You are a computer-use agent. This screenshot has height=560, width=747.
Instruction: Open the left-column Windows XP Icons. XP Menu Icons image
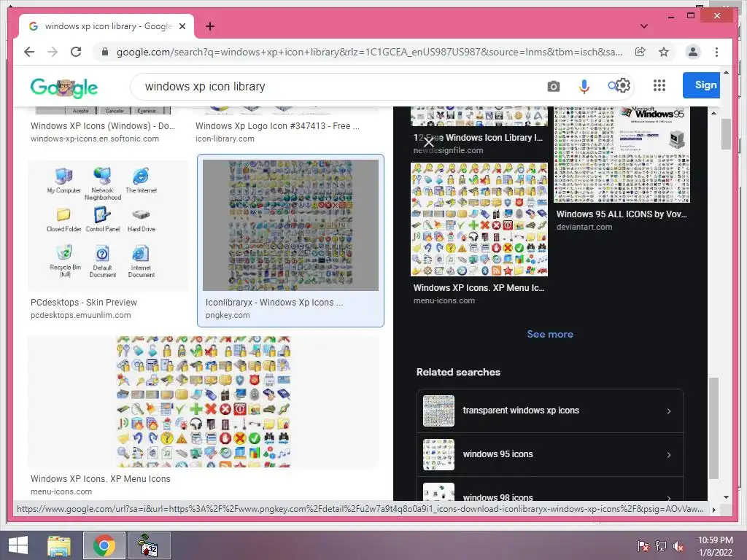[204, 402]
